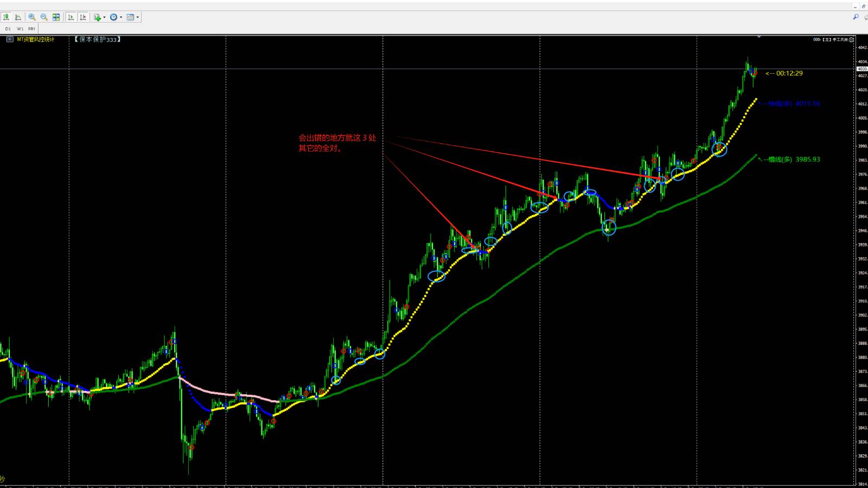This screenshot has width=868, height=488.
Task: Expand the templates dropdown arrow
Action: (x=138, y=17)
